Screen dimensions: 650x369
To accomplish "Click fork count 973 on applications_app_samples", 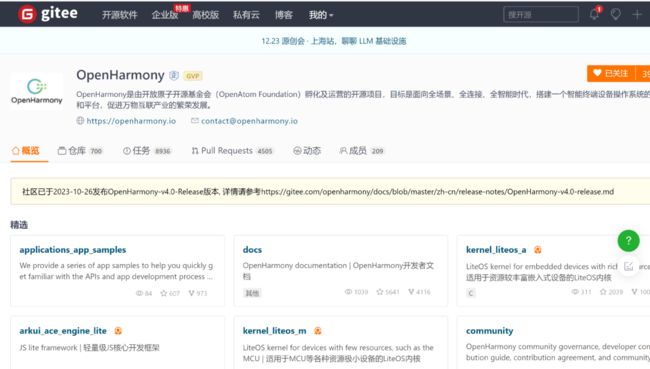I will 198,293.
